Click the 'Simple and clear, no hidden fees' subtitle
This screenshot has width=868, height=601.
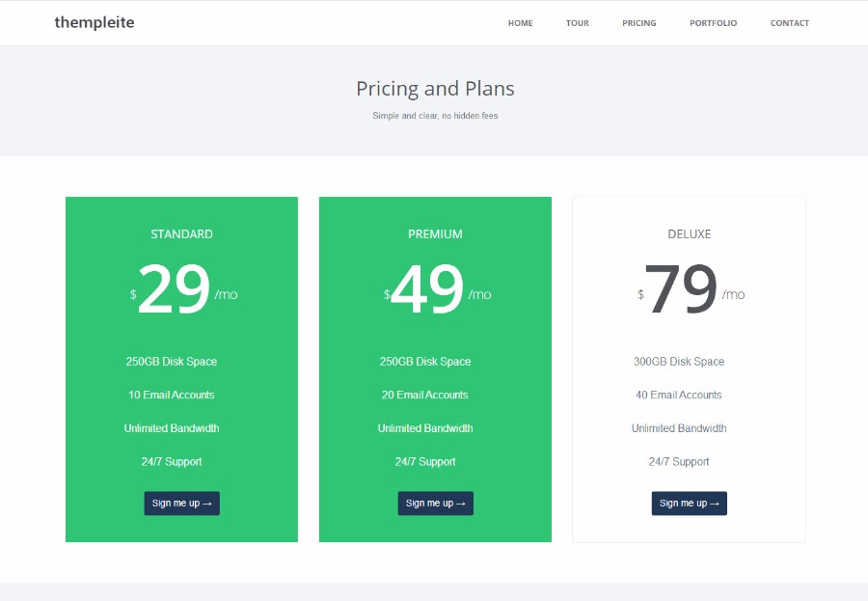point(435,116)
